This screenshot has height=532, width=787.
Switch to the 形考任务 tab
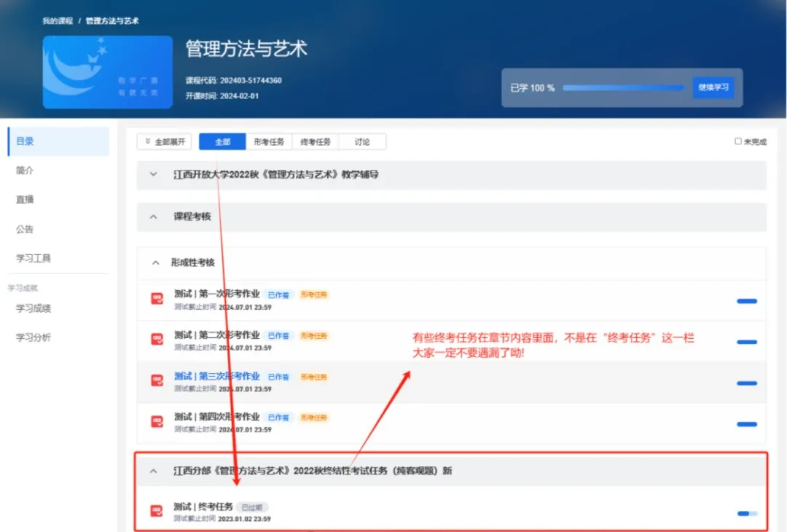[x=269, y=141]
